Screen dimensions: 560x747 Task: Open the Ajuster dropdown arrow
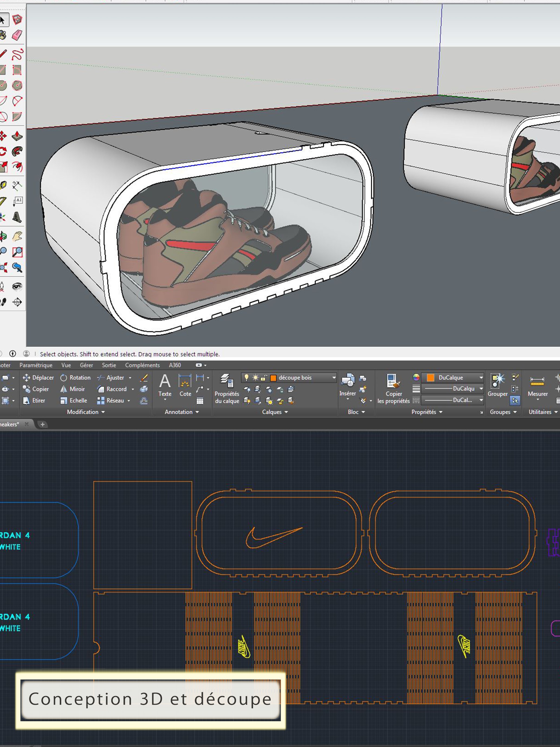[x=130, y=378]
